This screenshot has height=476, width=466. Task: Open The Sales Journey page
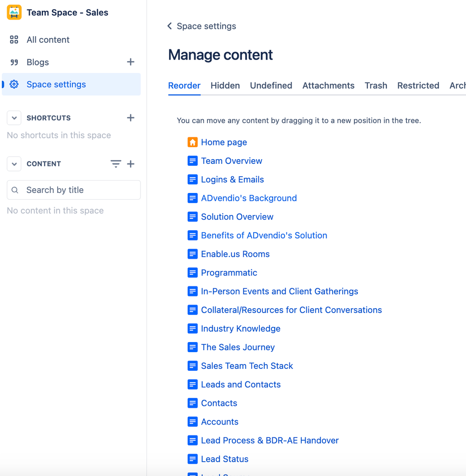point(238,347)
